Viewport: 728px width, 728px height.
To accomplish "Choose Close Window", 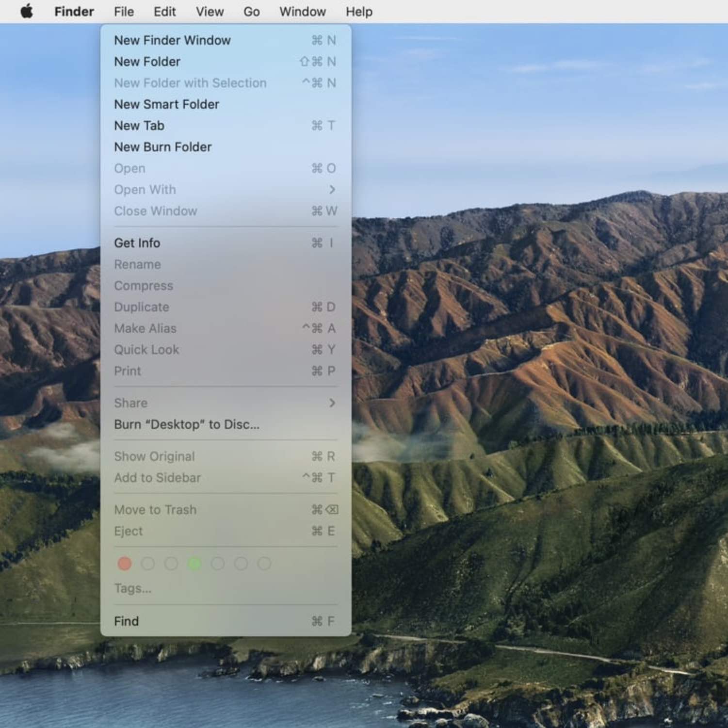I will 226,211.
